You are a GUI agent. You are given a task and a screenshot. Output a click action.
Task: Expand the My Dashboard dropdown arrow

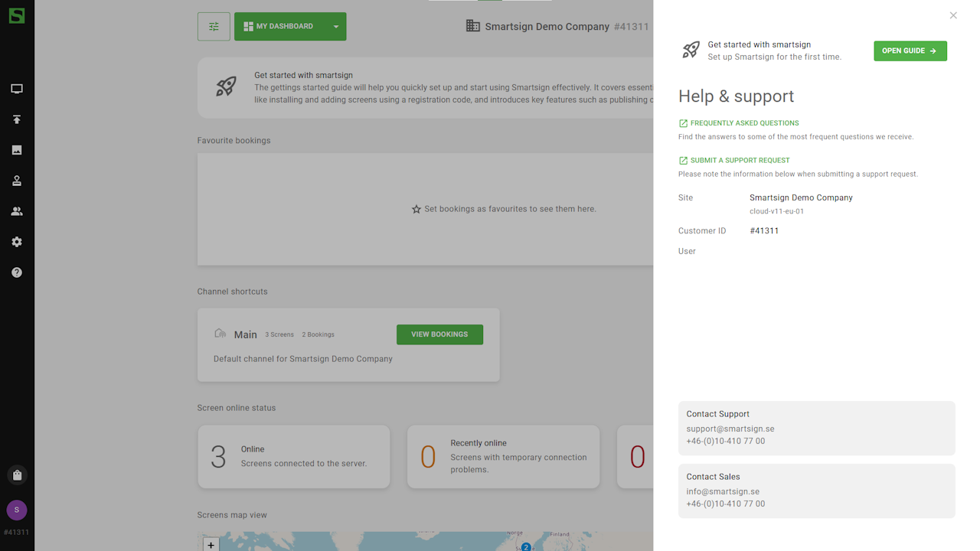point(335,27)
